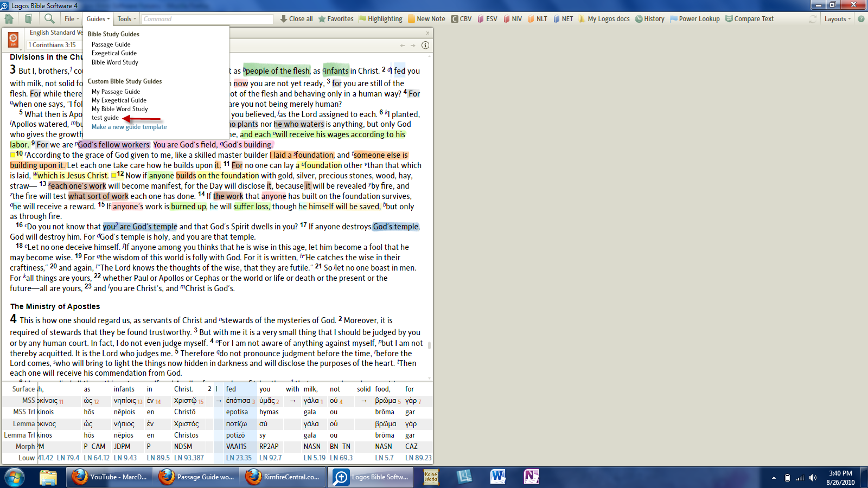Select the English Standard Version tab
The image size is (868, 488).
pyautogui.click(x=56, y=33)
